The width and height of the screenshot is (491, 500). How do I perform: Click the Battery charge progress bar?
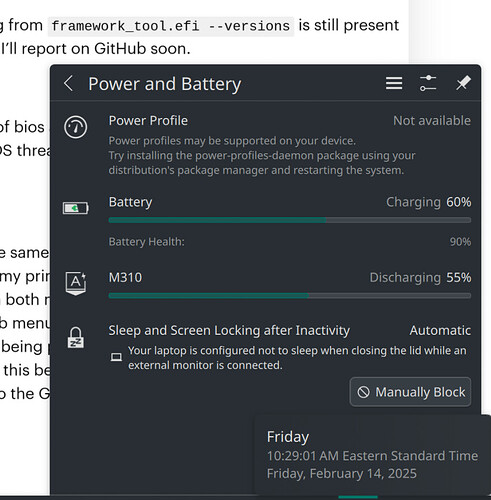[x=290, y=220]
